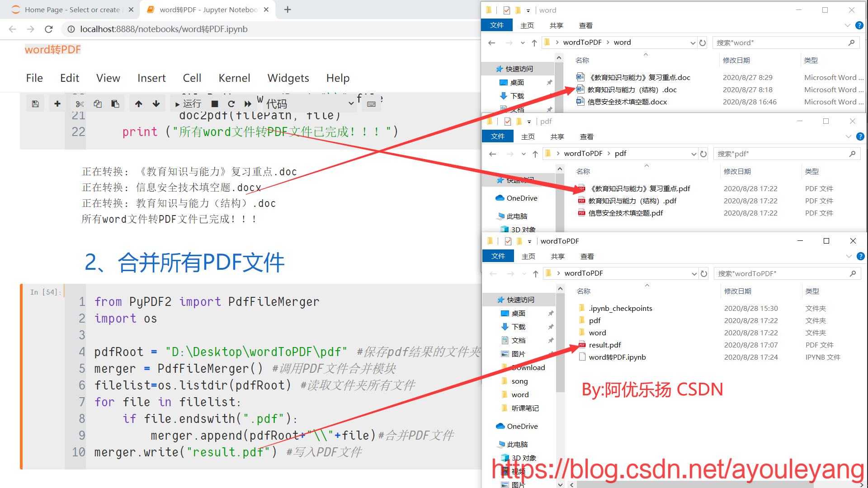Image resolution: width=868 pixels, height=488 pixels.
Task: Expand address history dropdown in wordToPDF window
Action: pyautogui.click(x=694, y=274)
